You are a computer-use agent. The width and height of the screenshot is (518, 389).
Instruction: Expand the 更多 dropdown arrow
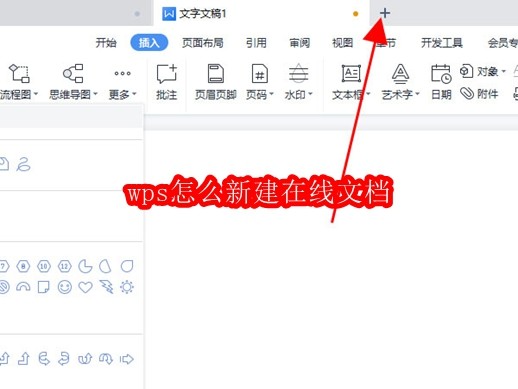(x=134, y=94)
